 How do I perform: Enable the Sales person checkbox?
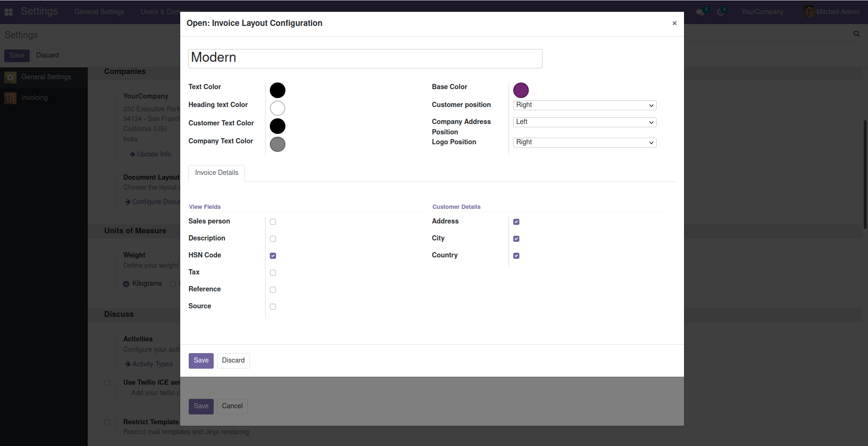click(x=273, y=222)
